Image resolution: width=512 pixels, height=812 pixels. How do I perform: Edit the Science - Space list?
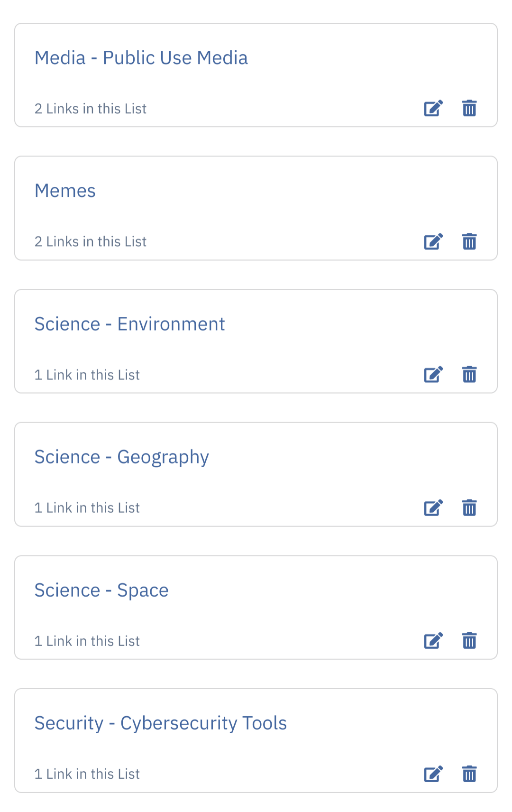[x=433, y=641]
